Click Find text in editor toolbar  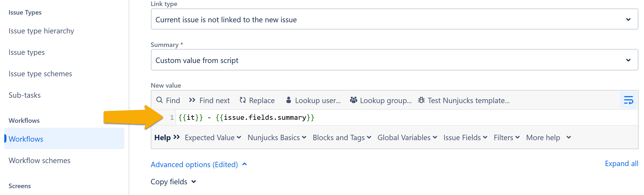173,100
